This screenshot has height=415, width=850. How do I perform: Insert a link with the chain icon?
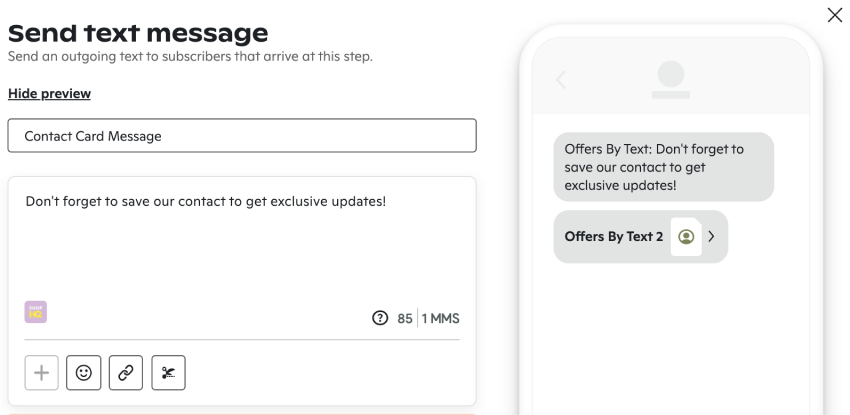click(x=126, y=373)
